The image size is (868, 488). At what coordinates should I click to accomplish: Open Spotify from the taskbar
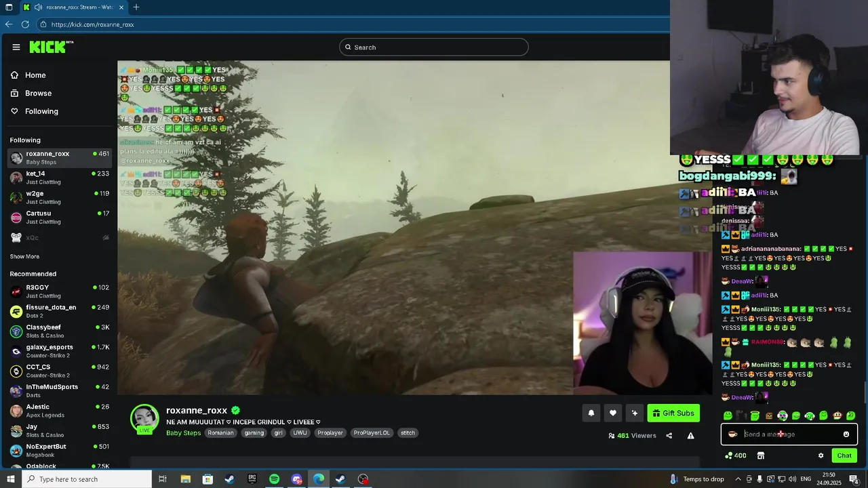pyautogui.click(x=274, y=479)
